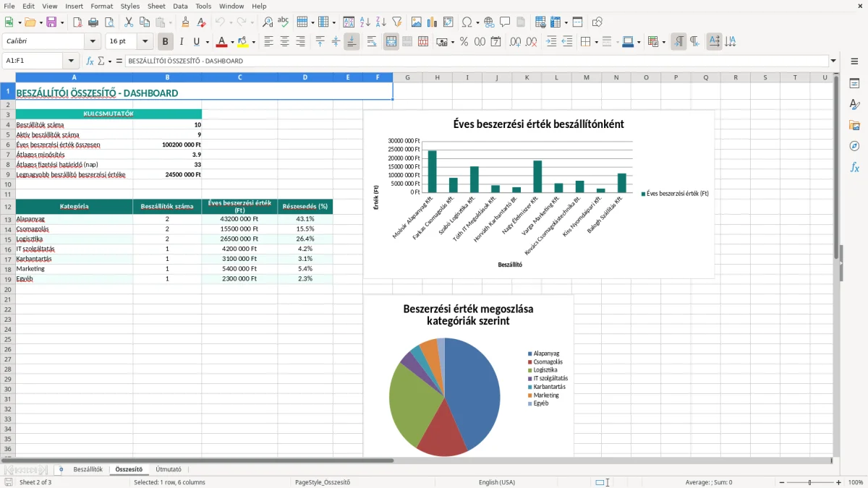
Task: Switch to the Útmutató sheet tab
Action: (169, 469)
